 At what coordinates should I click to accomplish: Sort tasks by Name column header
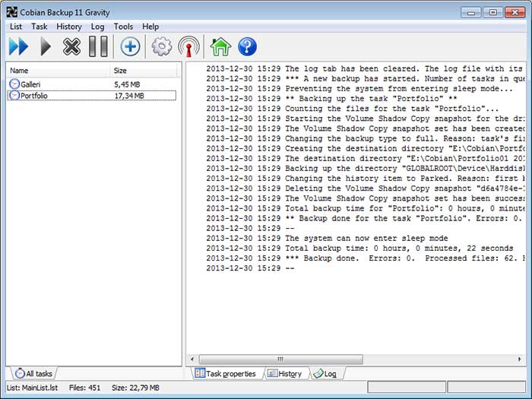tap(59, 71)
